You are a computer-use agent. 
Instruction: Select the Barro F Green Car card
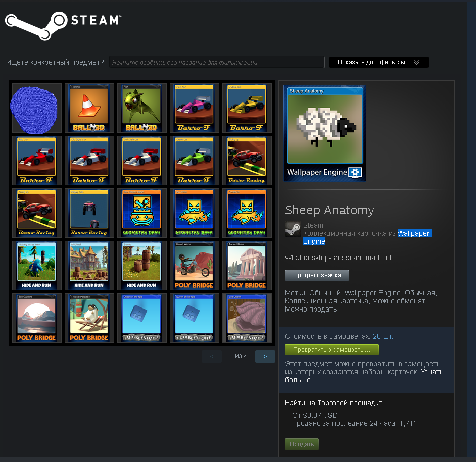(194, 161)
